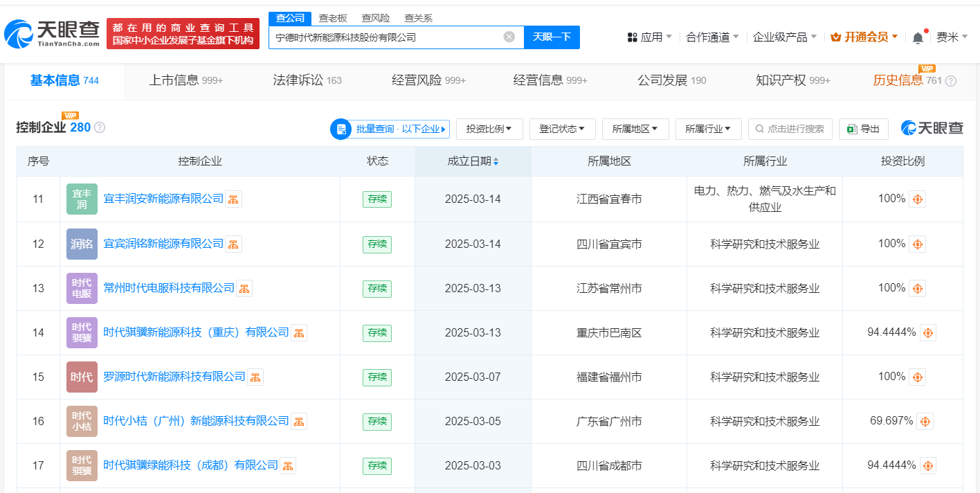Open equity chart icon next to 常州时代电服科技有限公司
This screenshot has height=493, width=980.
pos(244,288)
